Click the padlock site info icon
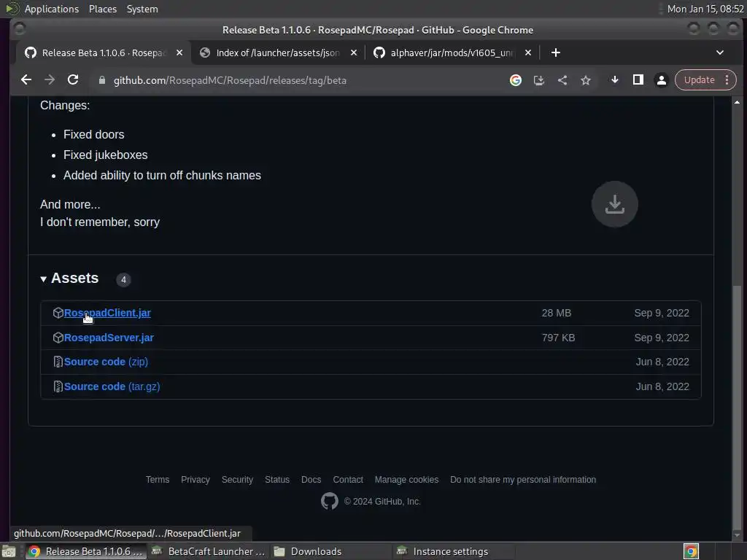Screen dimensions: 747x560 [x=102, y=80]
